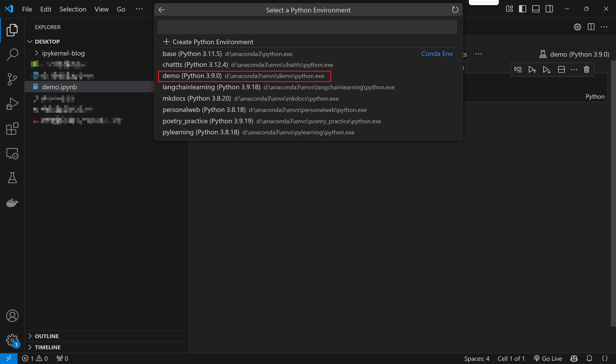Open Copilot status icon

574,359
